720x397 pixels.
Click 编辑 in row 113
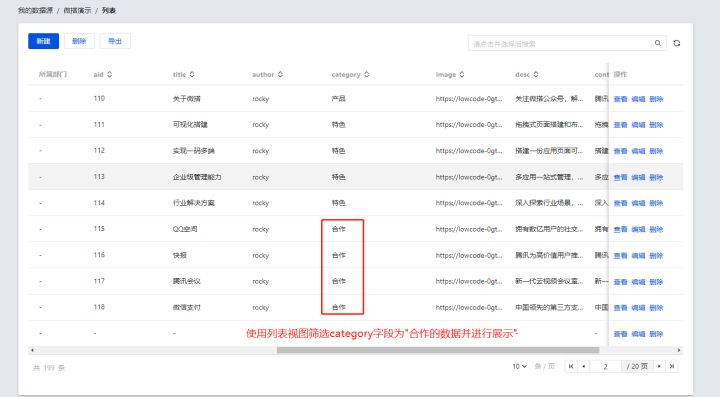(638, 177)
